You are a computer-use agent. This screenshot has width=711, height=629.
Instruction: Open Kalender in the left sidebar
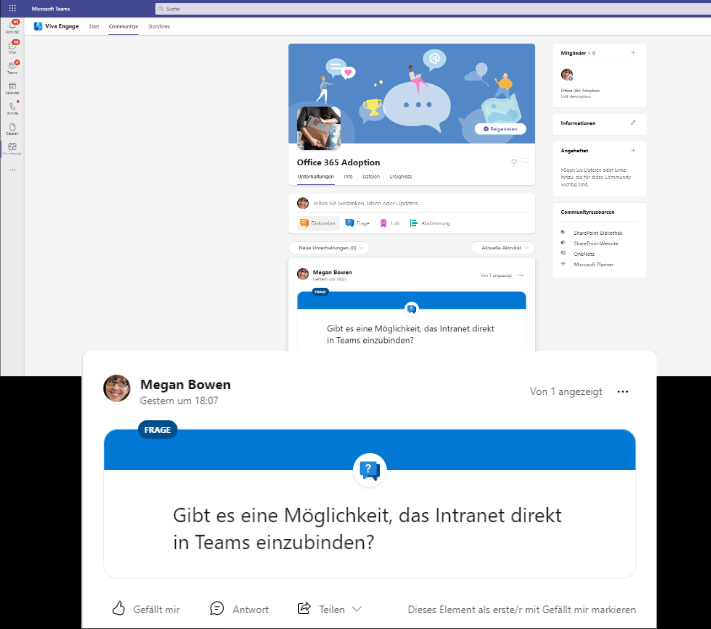coord(13,87)
